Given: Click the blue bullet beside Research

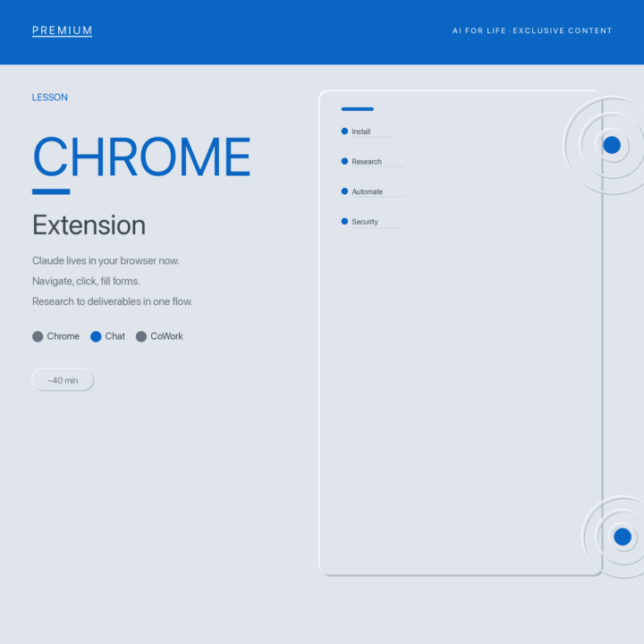Looking at the screenshot, I should (x=344, y=161).
